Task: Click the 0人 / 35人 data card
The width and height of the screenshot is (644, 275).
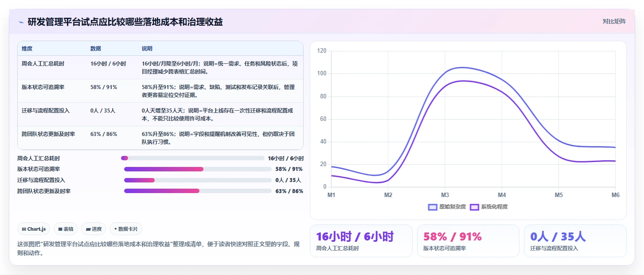Action: tap(575, 241)
